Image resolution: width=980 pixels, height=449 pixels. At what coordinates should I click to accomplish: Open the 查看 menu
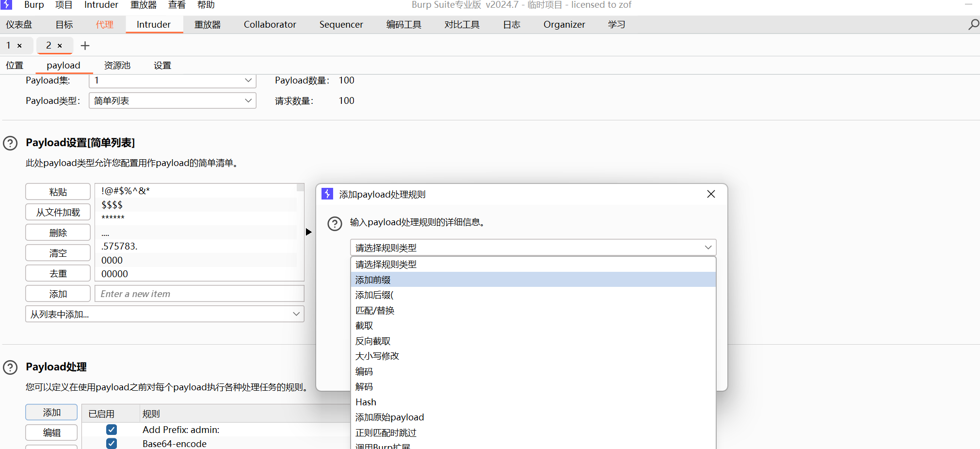(x=177, y=5)
